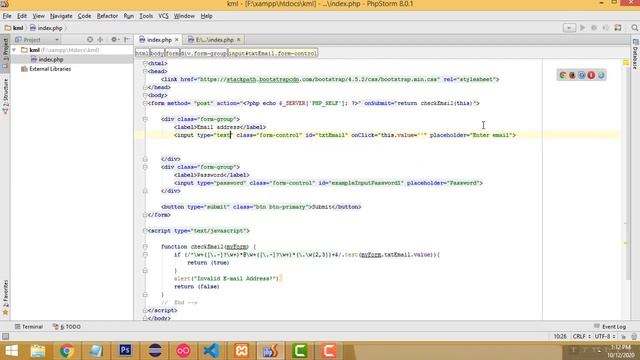Click the Scroll from Source target icon
Viewport: 640px width, 360px height.
click(90, 40)
